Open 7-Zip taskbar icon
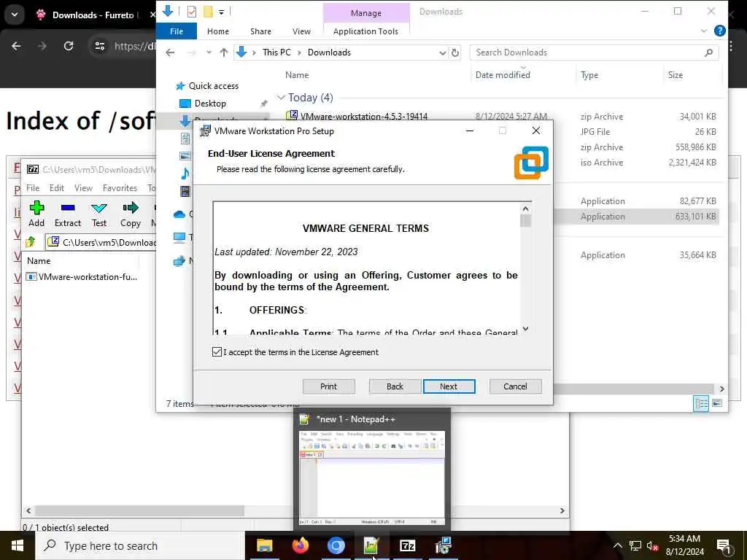The image size is (747, 560). (x=407, y=545)
